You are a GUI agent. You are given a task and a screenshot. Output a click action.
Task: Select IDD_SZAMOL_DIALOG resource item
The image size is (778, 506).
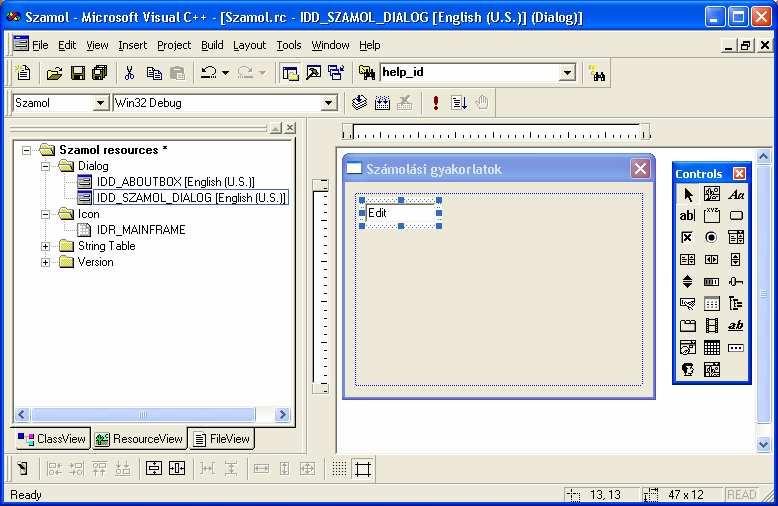coord(191,197)
